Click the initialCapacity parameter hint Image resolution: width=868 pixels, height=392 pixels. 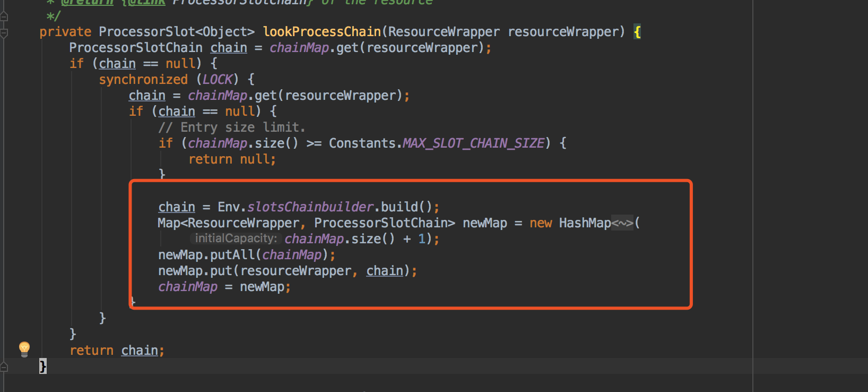point(236,238)
